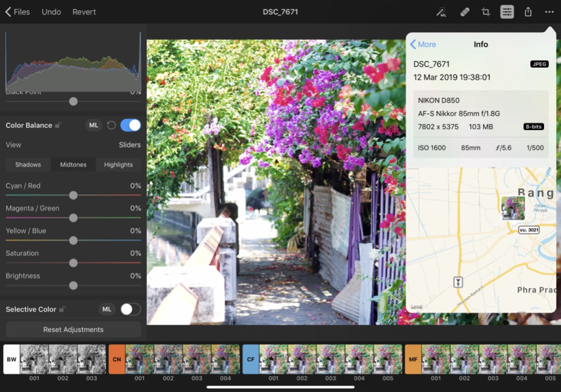Screen dimensions: 561x392
Task: Select the CF preset group label
Action: pos(251,359)
